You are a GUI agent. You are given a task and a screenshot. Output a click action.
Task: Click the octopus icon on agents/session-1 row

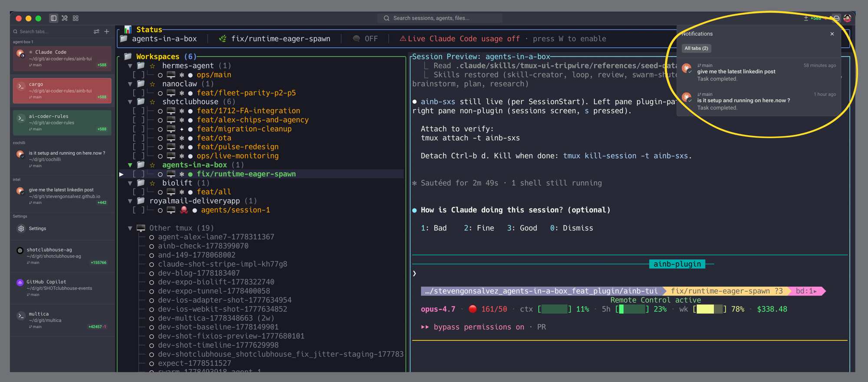coord(184,210)
